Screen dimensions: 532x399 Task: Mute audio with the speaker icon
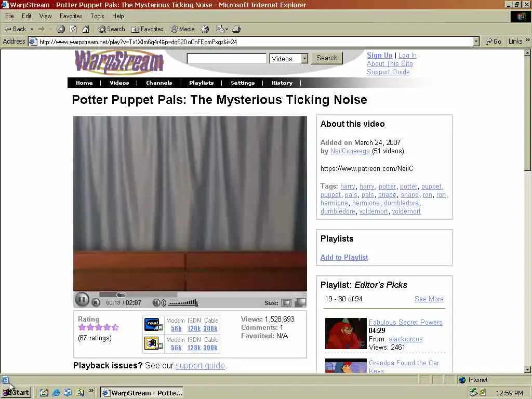coord(158,303)
